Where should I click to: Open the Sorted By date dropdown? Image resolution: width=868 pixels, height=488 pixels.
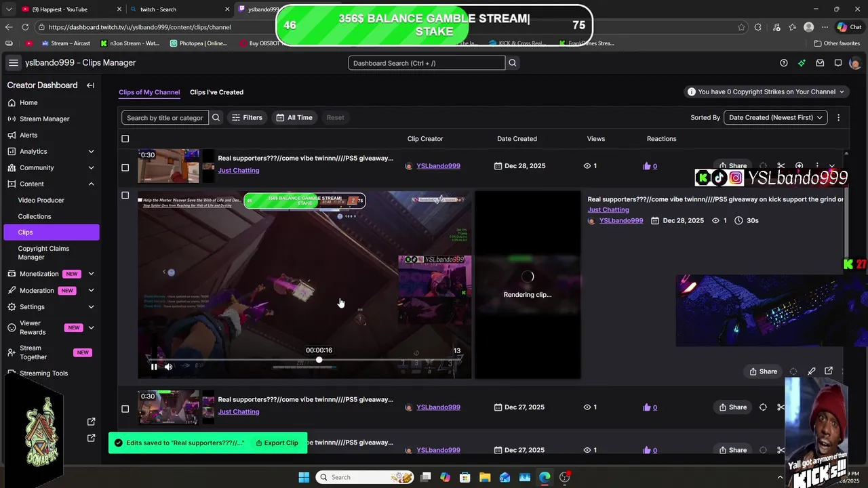click(x=775, y=117)
